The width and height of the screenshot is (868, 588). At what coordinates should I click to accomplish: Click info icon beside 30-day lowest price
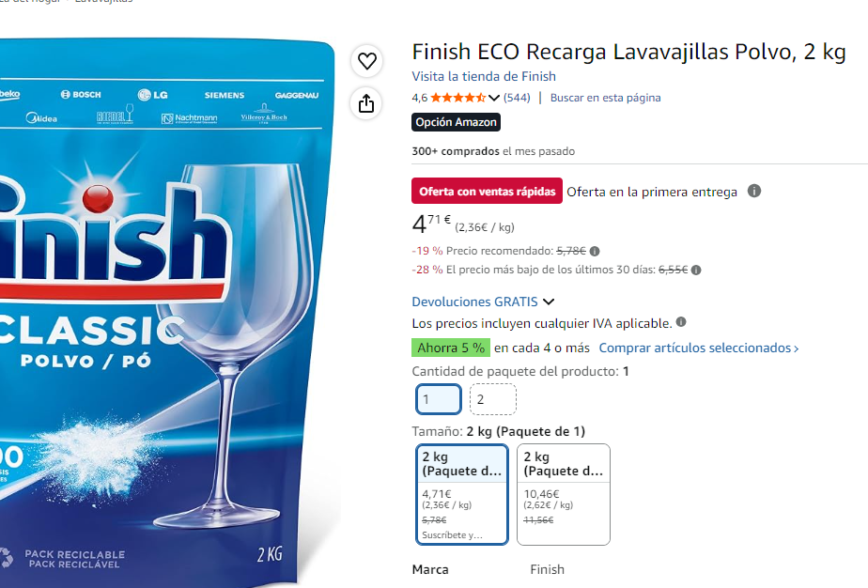(x=696, y=271)
